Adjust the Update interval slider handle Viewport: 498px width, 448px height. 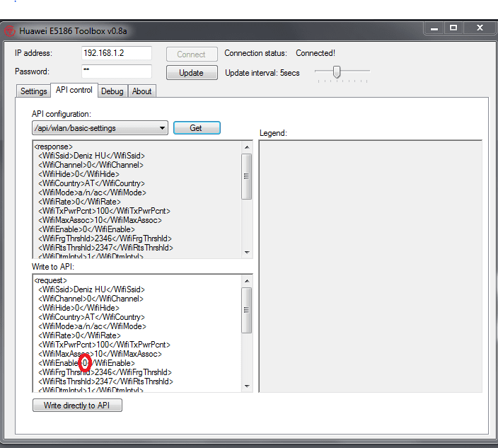(337, 71)
